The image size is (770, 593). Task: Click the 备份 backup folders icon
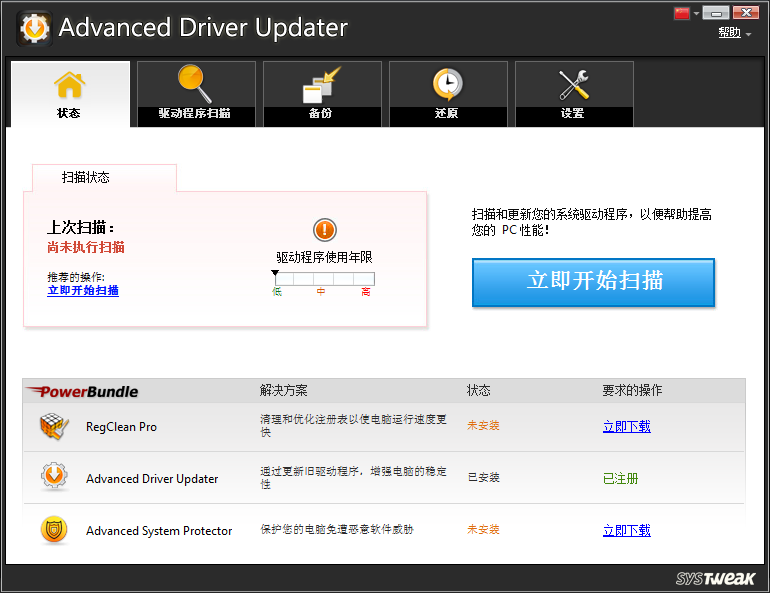[x=322, y=84]
